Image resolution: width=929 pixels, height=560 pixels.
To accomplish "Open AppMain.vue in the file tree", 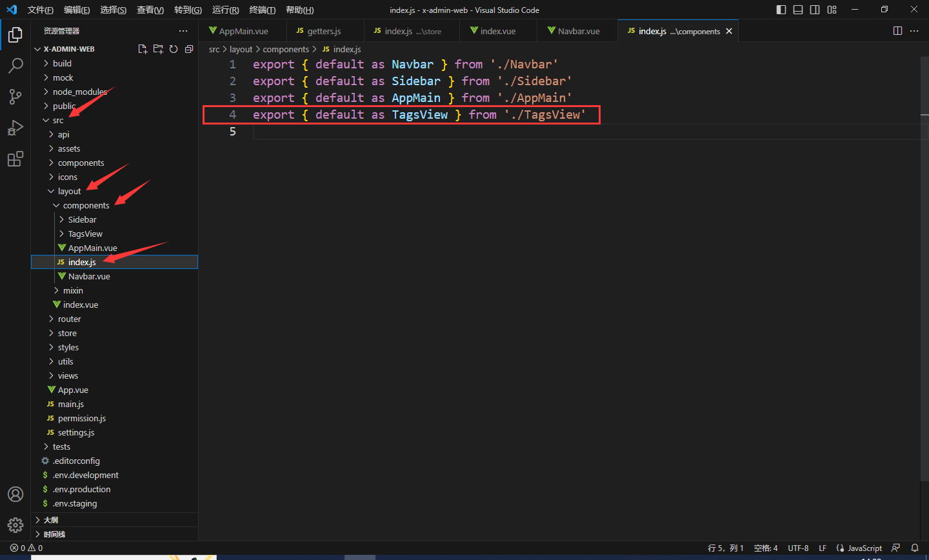I will tap(115, 248).
